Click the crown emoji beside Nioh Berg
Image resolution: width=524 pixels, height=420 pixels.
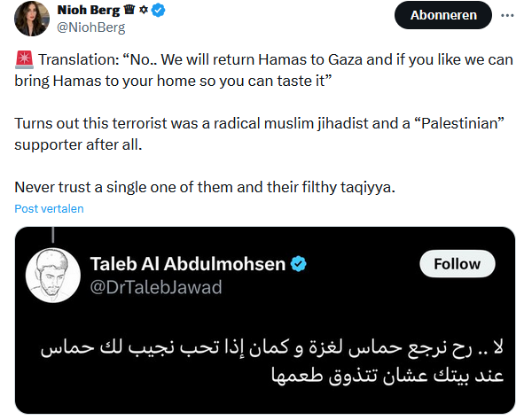(129, 10)
